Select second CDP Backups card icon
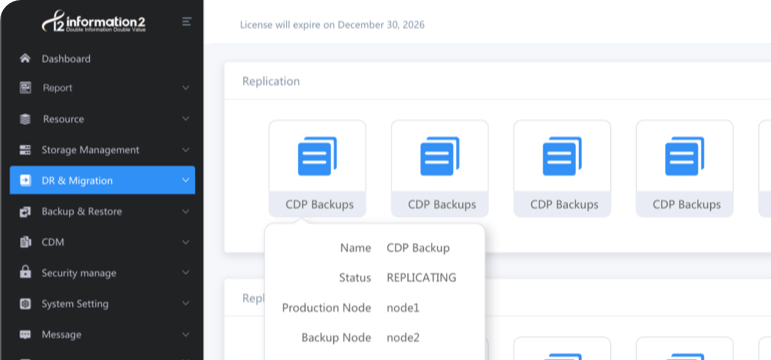The height and width of the screenshot is (360, 771). [x=440, y=156]
